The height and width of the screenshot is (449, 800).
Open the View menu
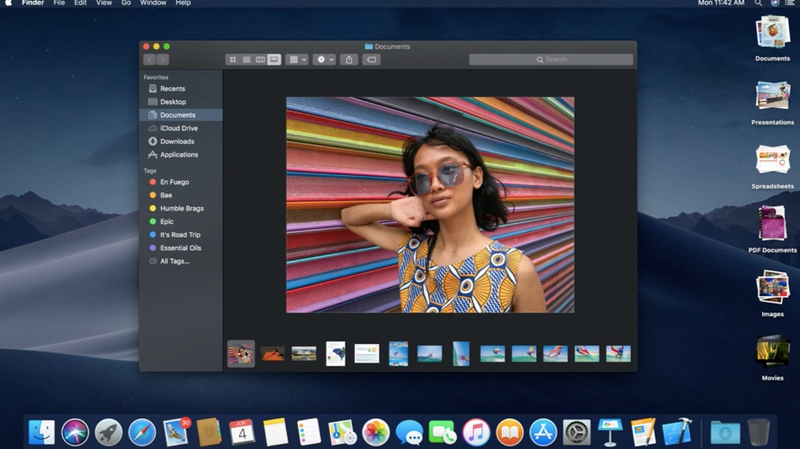pos(104,3)
